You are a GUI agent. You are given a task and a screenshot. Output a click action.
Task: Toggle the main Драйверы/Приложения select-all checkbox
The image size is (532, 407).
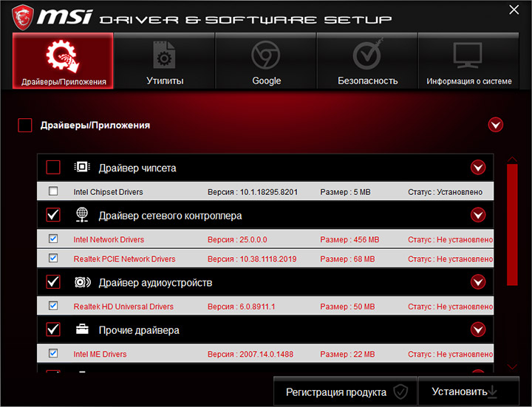point(25,125)
